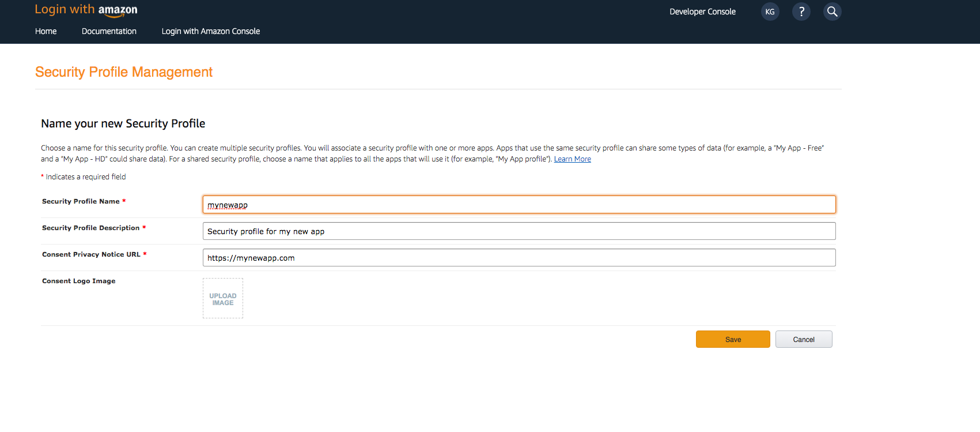Click the Security Profile Name label
Screen dimensions: 980x432
(x=84, y=201)
